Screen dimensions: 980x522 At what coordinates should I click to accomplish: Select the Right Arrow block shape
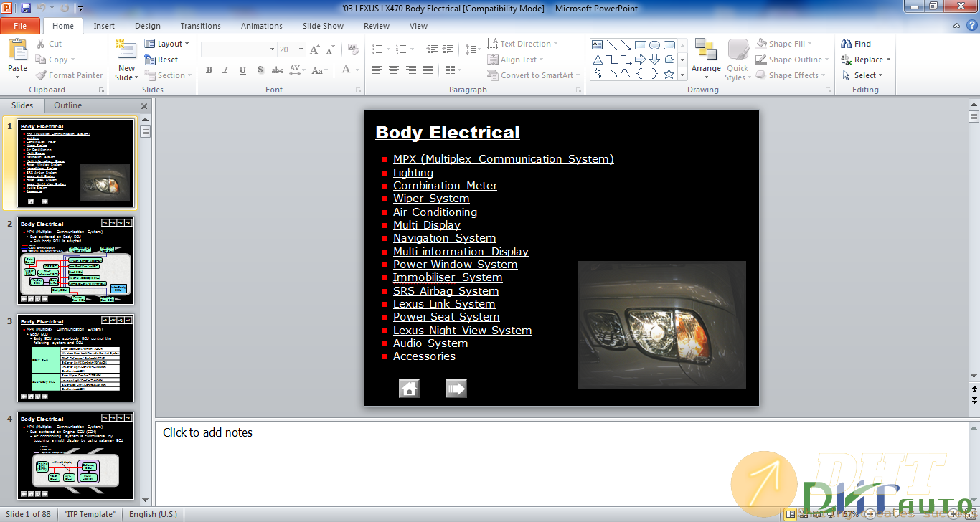[641, 59]
